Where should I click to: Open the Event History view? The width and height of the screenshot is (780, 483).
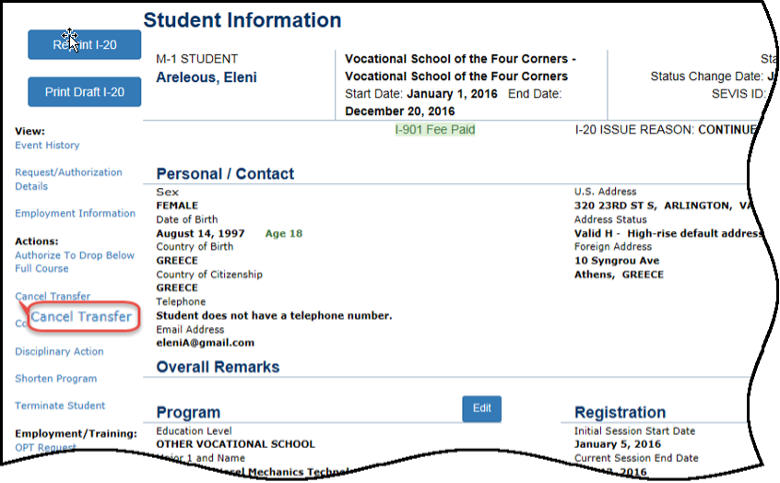pyautogui.click(x=47, y=145)
